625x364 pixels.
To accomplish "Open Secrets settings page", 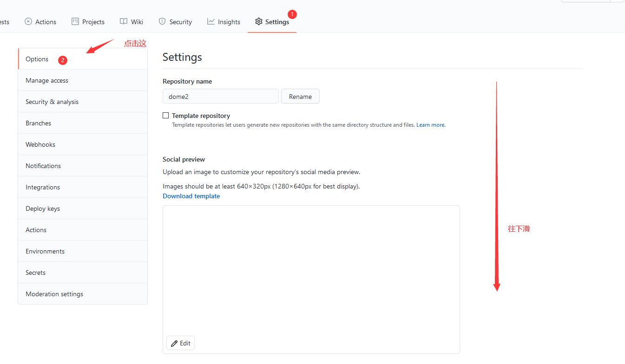I will pos(83,273).
